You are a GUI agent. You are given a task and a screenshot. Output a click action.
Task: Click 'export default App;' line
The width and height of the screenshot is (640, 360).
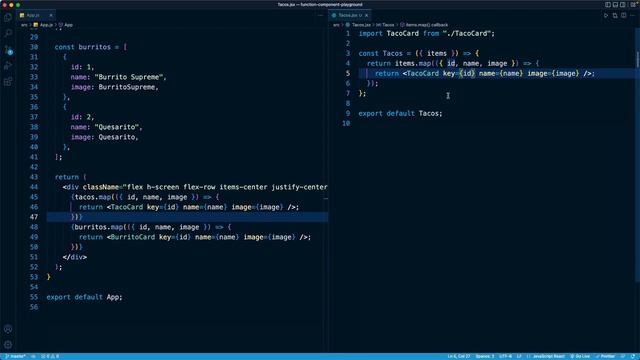tap(84, 297)
